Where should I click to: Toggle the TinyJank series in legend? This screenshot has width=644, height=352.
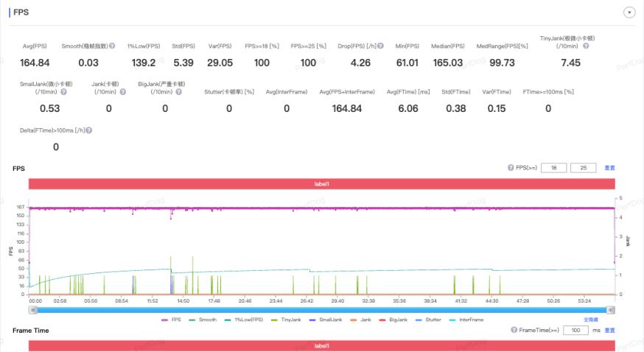[x=287, y=320]
